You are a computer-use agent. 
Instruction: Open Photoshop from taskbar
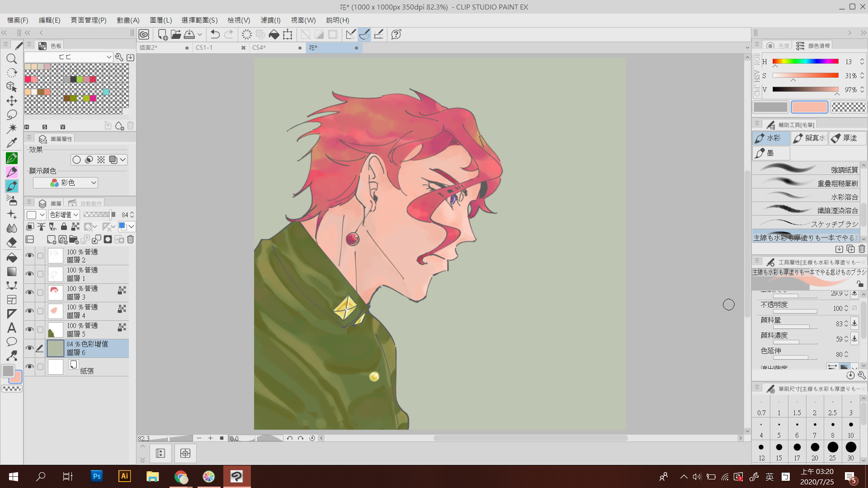click(96, 476)
